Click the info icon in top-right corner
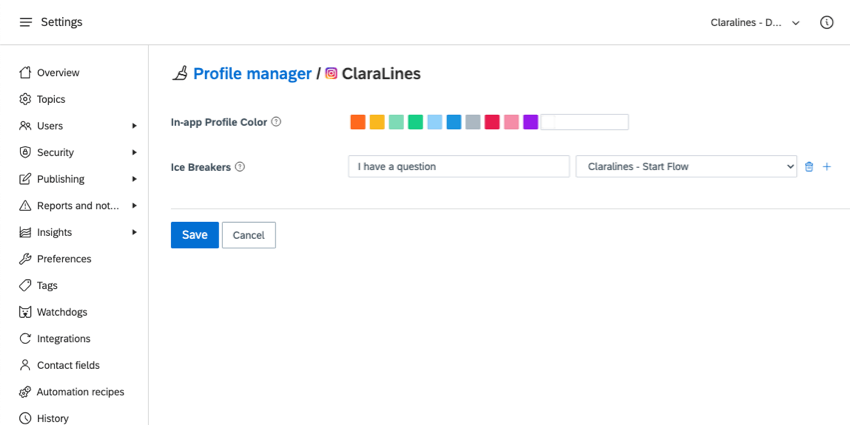This screenshot has width=850, height=425. tap(826, 22)
